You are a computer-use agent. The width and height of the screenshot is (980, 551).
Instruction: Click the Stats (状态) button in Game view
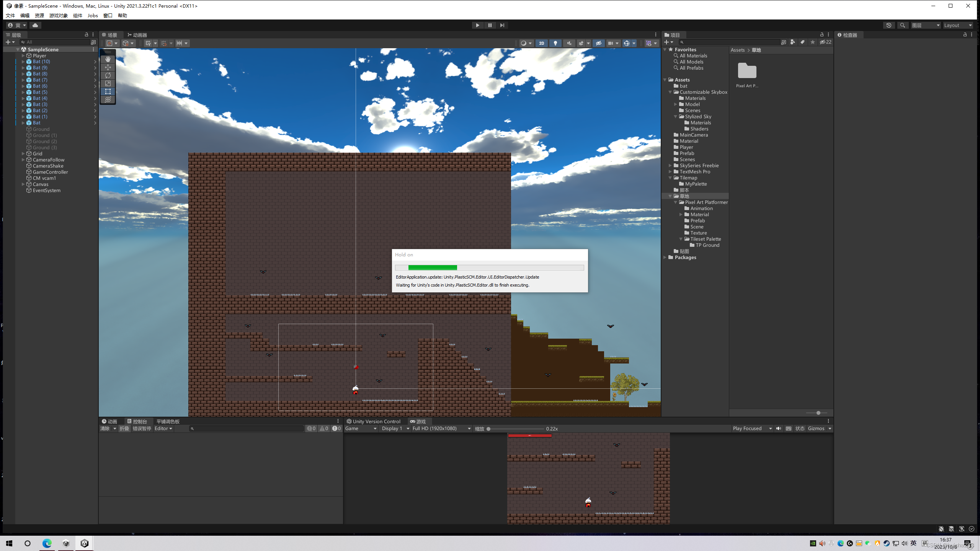point(800,429)
